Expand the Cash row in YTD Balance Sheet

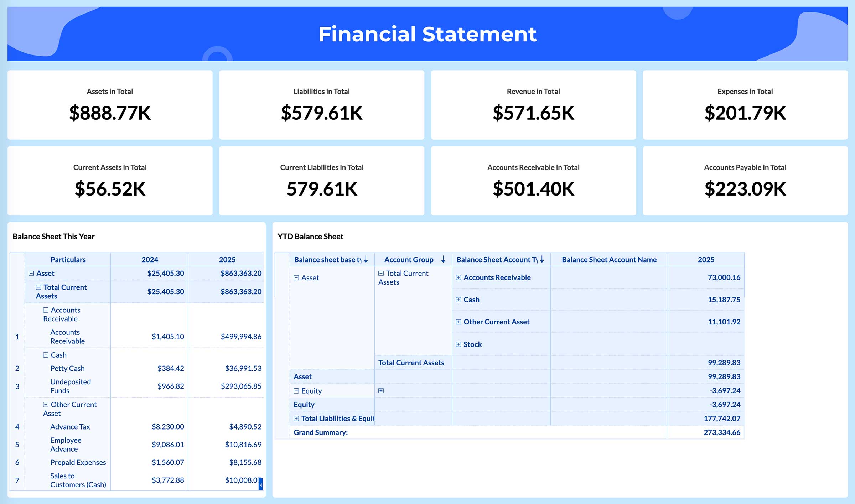point(459,300)
